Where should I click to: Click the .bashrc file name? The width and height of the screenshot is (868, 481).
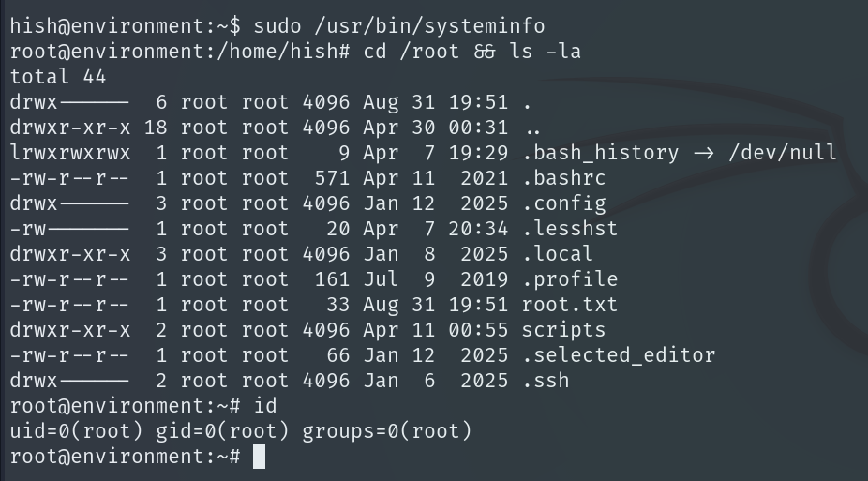point(564,178)
